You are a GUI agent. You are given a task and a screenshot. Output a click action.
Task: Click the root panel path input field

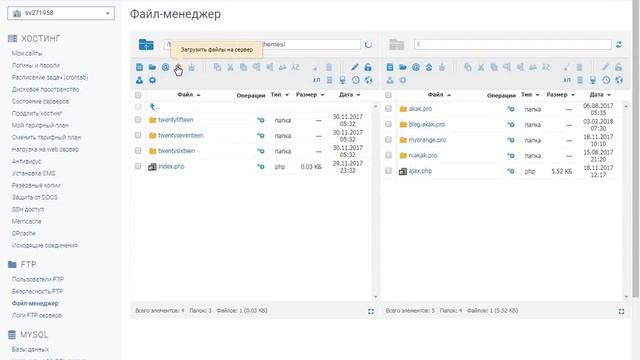coord(513,44)
